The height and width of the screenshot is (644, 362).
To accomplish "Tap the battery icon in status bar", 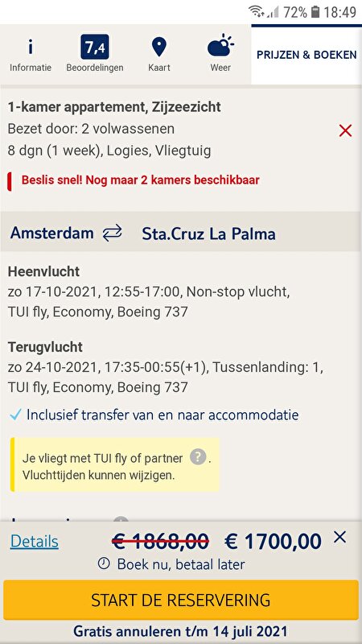I will click(315, 12).
